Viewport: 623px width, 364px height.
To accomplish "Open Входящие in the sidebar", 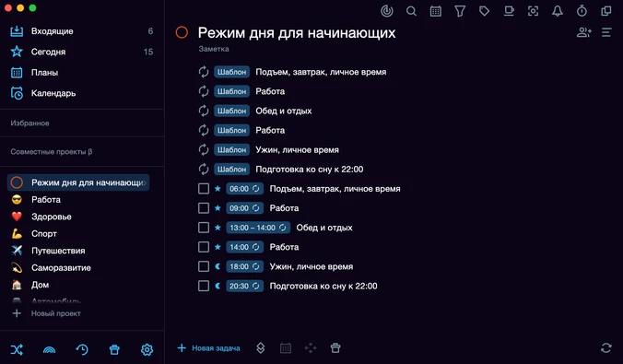I will pyautogui.click(x=82, y=31).
